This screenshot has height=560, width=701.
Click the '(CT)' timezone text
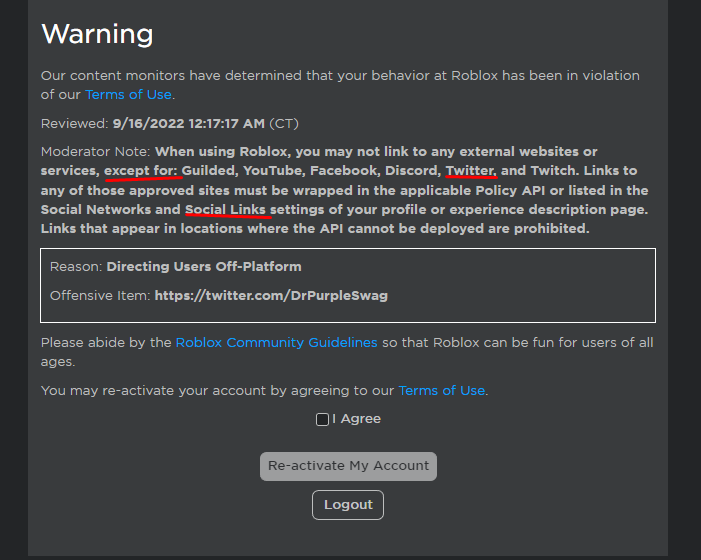pos(284,124)
